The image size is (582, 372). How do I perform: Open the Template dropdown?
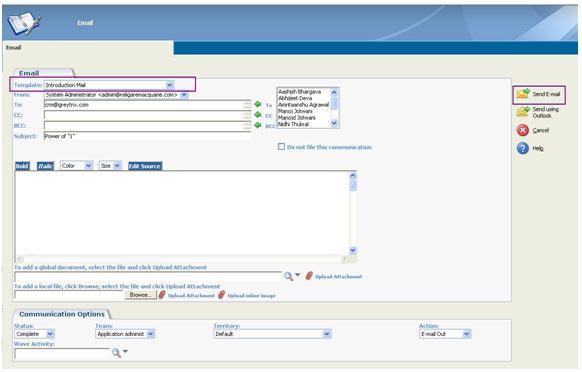click(109, 85)
